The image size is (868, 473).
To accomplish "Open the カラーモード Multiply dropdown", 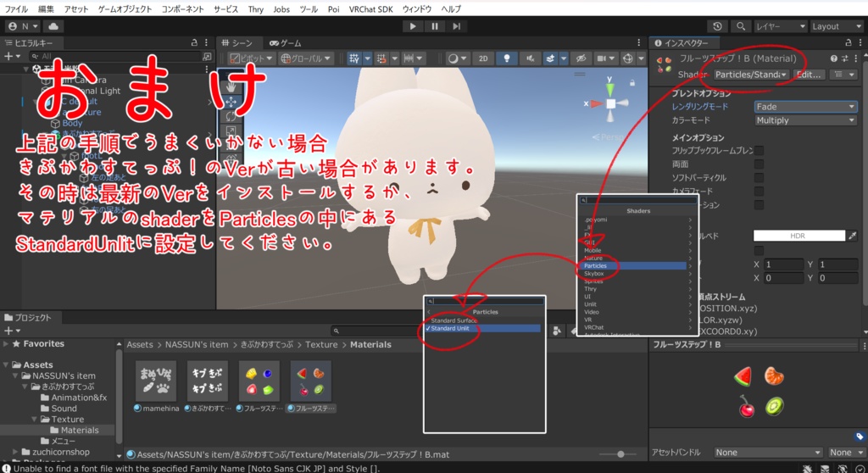I will pyautogui.click(x=805, y=120).
